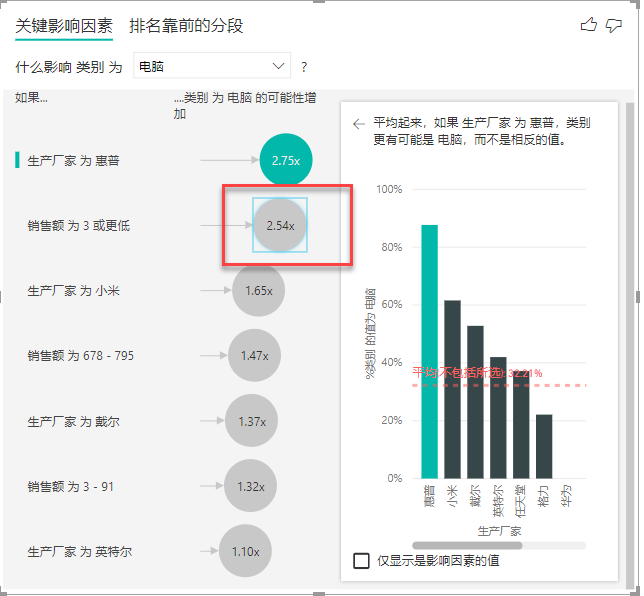Click the 华为 axis label
644x596 pixels.
pyautogui.click(x=567, y=496)
